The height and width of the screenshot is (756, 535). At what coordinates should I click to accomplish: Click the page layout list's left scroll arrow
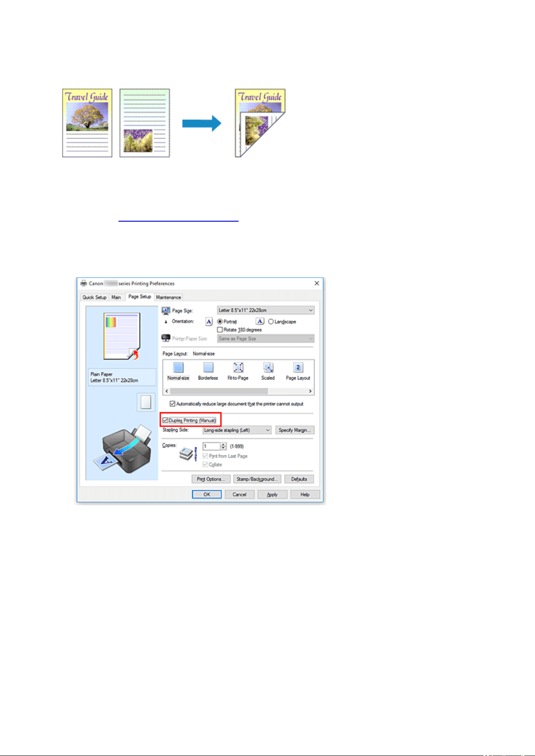tap(167, 391)
